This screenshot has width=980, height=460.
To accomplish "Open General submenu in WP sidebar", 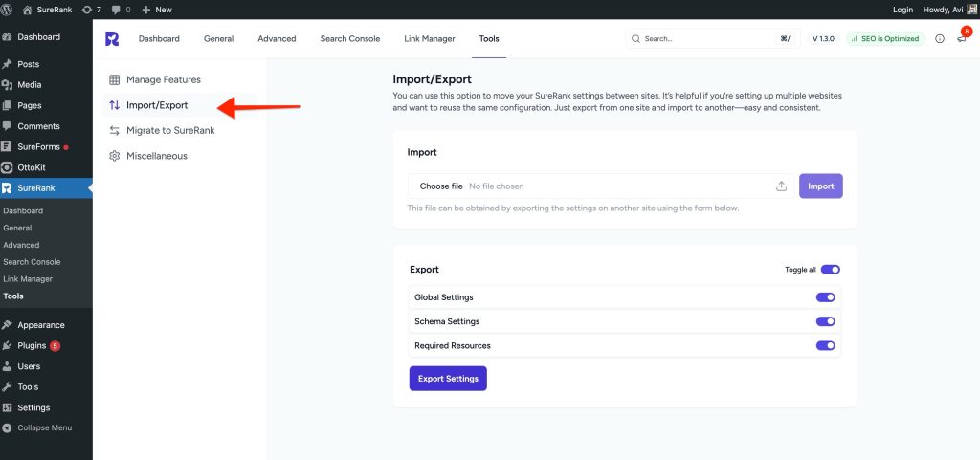I will pyautogui.click(x=17, y=228).
